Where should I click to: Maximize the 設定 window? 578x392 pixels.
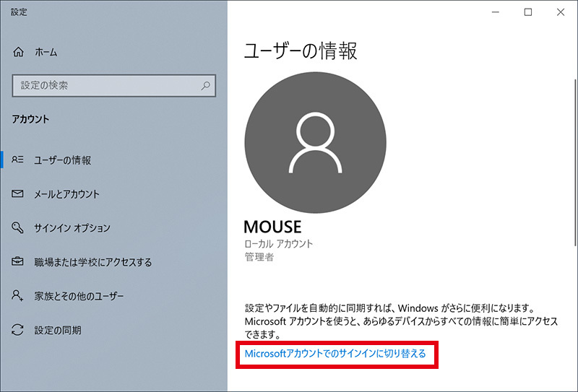click(x=528, y=12)
